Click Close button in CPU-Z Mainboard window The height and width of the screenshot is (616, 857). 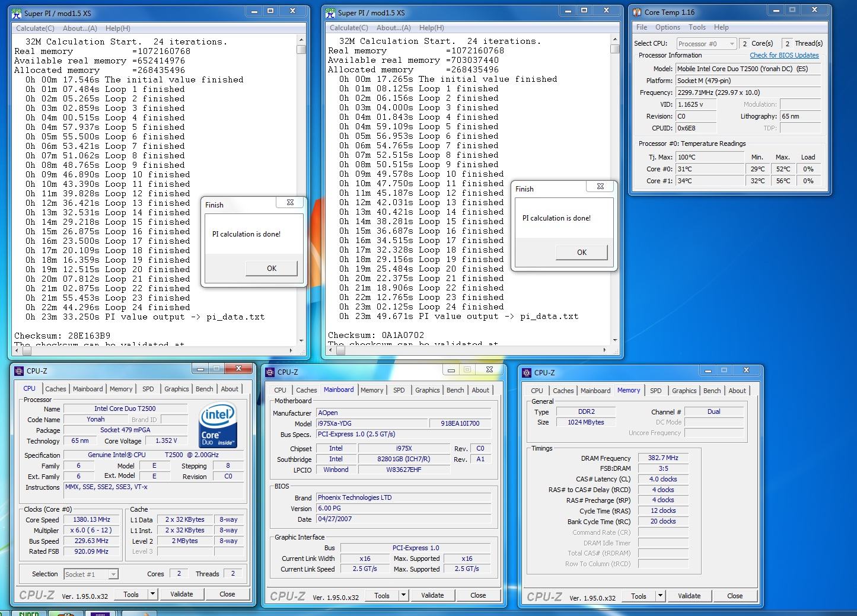478,595
